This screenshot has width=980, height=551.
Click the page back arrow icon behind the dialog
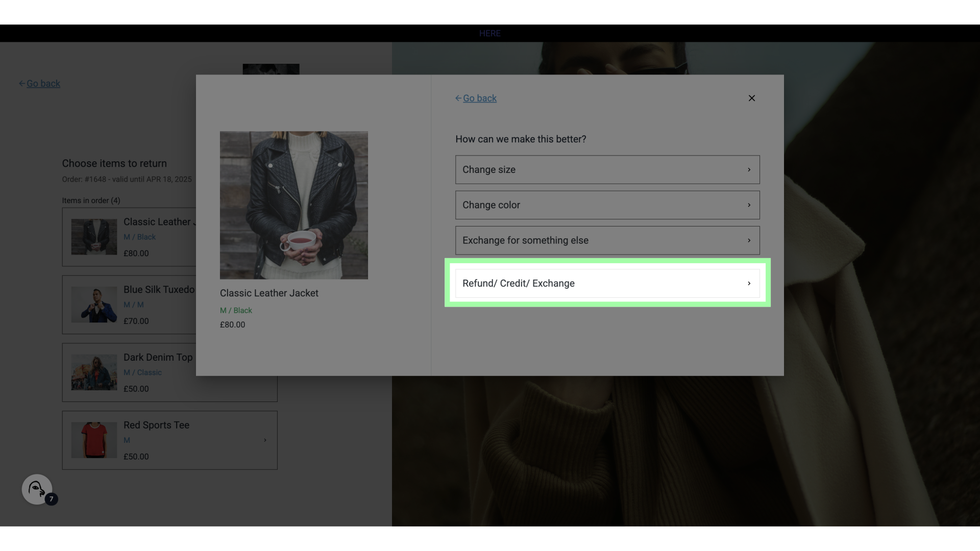tap(22, 83)
